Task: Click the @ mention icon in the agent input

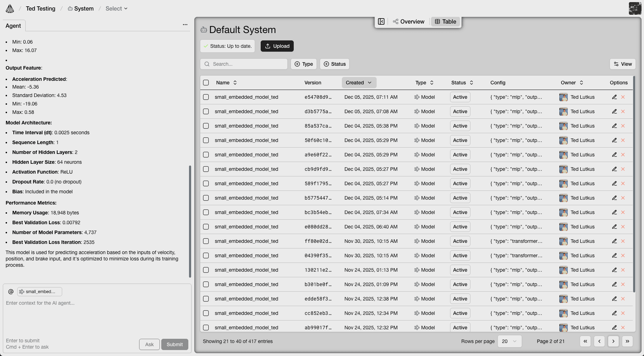Action: click(x=11, y=292)
